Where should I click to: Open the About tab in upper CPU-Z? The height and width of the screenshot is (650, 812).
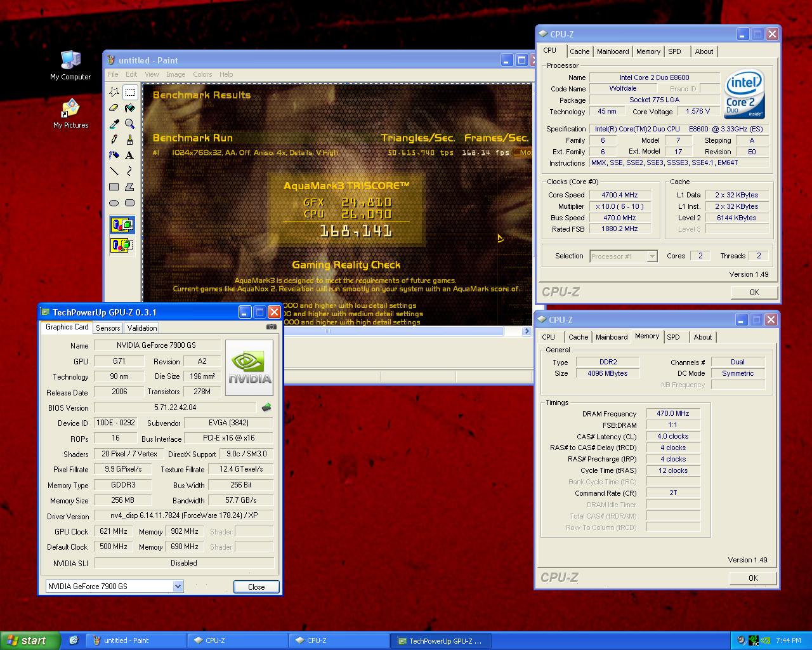(x=704, y=51)
